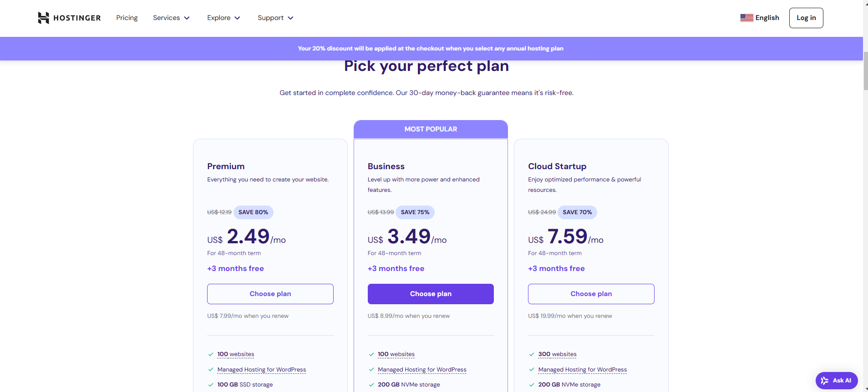Click the US flag language icon
The width and height of the screenshot is (868, 392).
(746, 18)
